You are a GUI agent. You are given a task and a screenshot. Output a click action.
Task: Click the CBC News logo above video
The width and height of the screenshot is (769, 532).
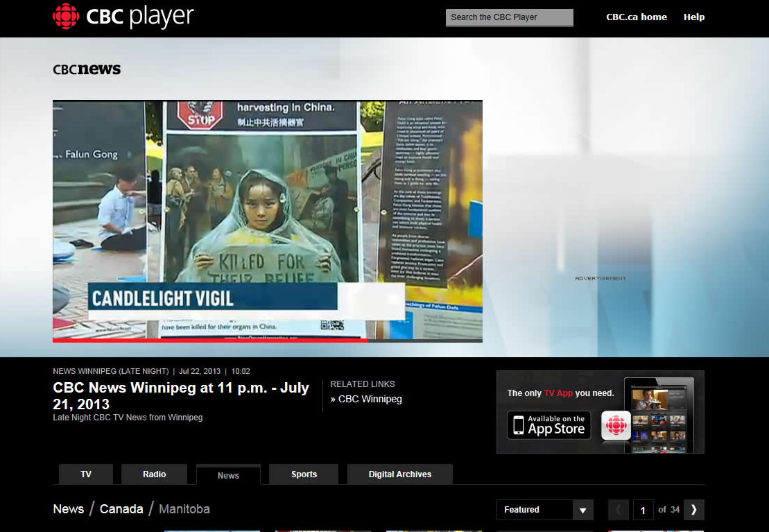tap(87, 69)
